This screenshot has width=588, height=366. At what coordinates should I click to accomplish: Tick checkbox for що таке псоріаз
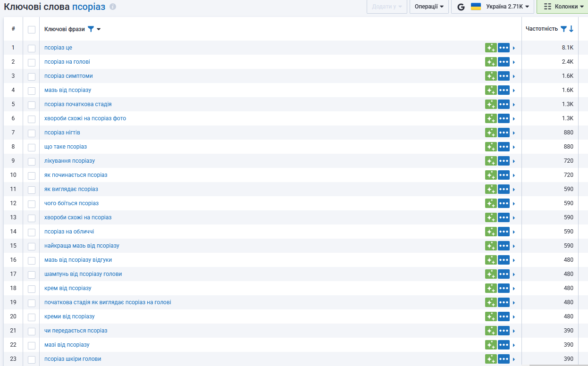(x=32, y=147)
